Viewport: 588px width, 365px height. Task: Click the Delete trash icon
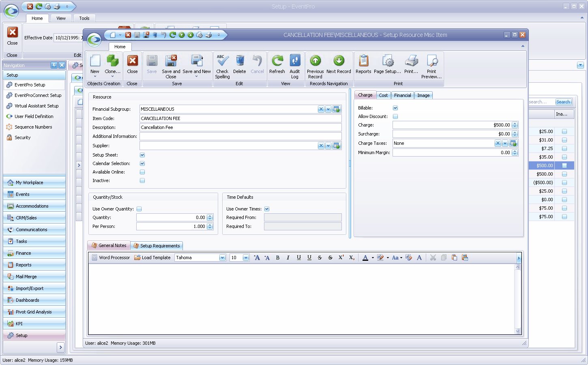tap(240, 61)
